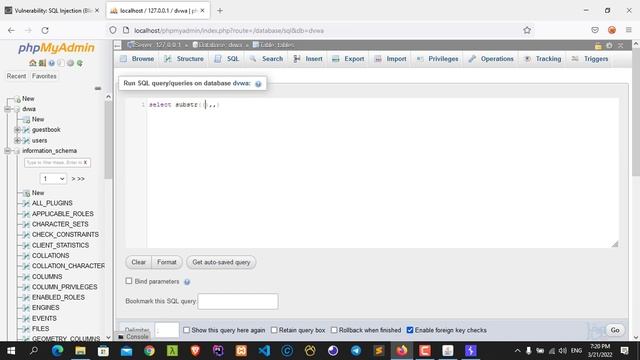
Task: Open the phpMyAdmin documentation icon in sidebar
Action: click(51, 63)
